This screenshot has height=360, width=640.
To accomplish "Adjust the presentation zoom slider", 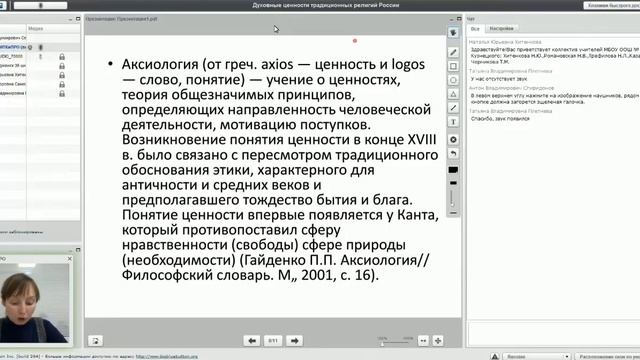I will click(395, 342).
